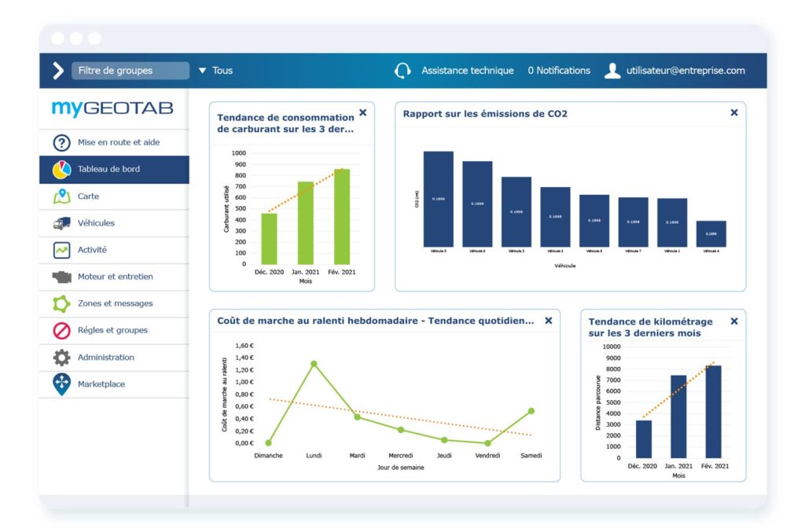Open the utilisateur@entreprise.com account menu
Image resolution: width=805 pixels, height=532 pixels.
tap(675, 71)
